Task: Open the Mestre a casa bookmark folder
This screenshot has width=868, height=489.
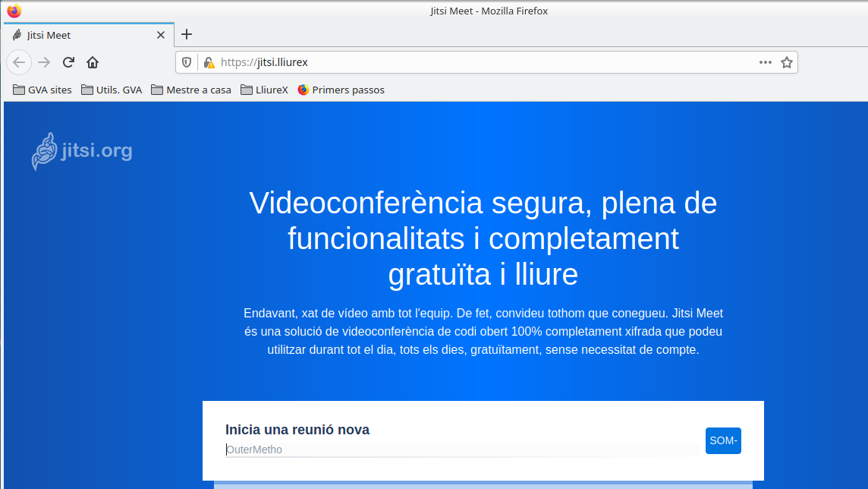Action: tap(191, 90)
